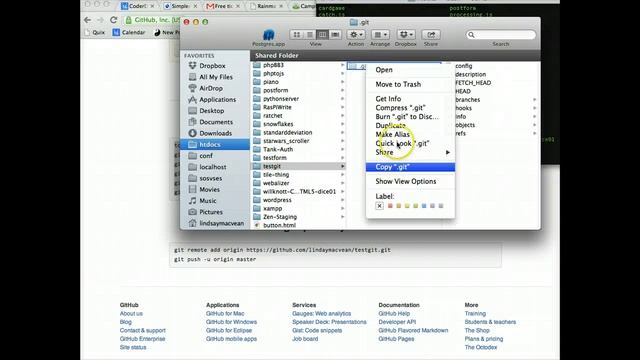Viewport: 640px width, 360px height.
Task: Open About us footer link
Action: [x=131, y=313]
